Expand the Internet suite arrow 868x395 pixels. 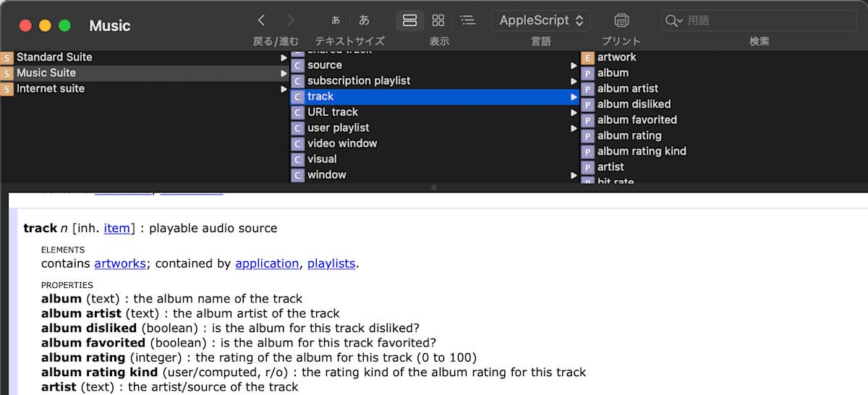(284, 89)
